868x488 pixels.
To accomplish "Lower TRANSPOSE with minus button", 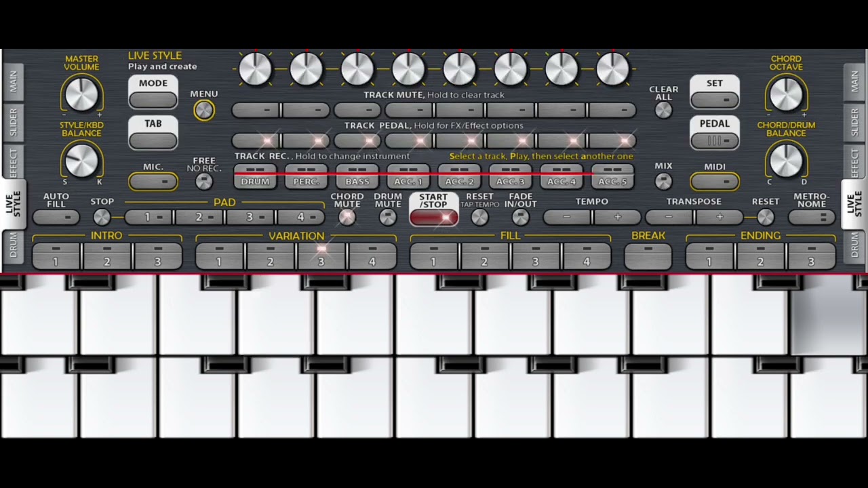I will click(669, 217).
